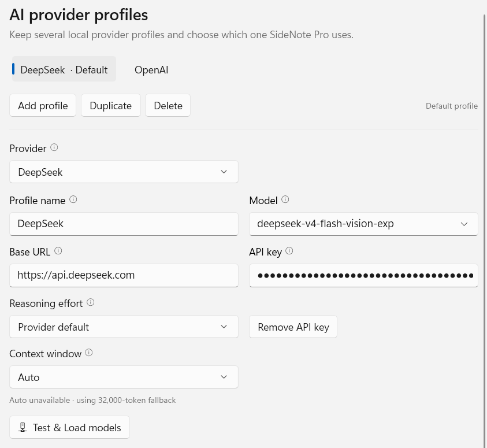Image resolution: width=487 pixels, height=448 pixels.
Task: Click the Profile name info icon
Action: point(73,199)
